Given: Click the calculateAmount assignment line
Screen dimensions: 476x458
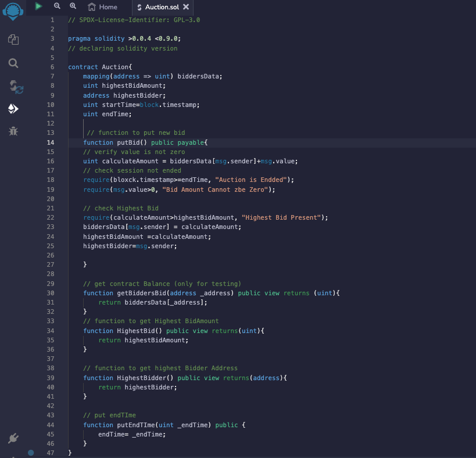Looking at the screenshot, I should [x=191, y=161].
